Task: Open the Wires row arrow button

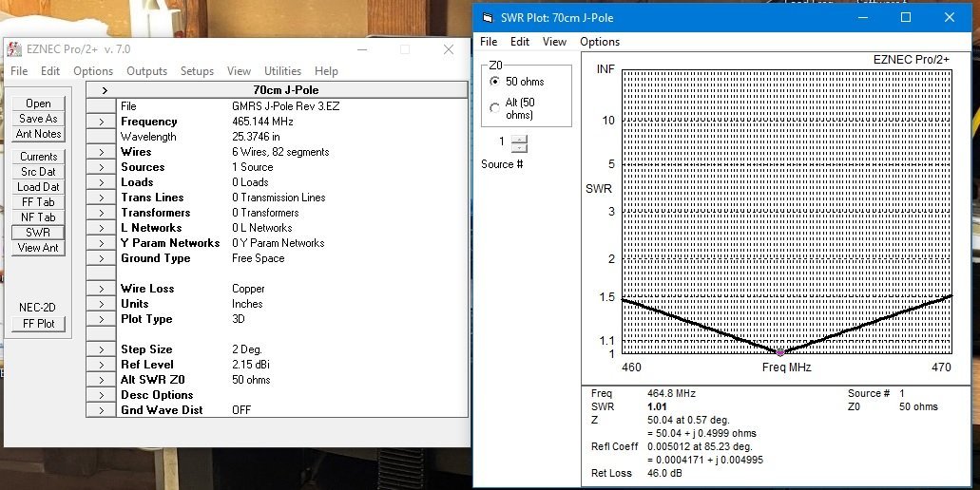Action: [x=101, y=152]
